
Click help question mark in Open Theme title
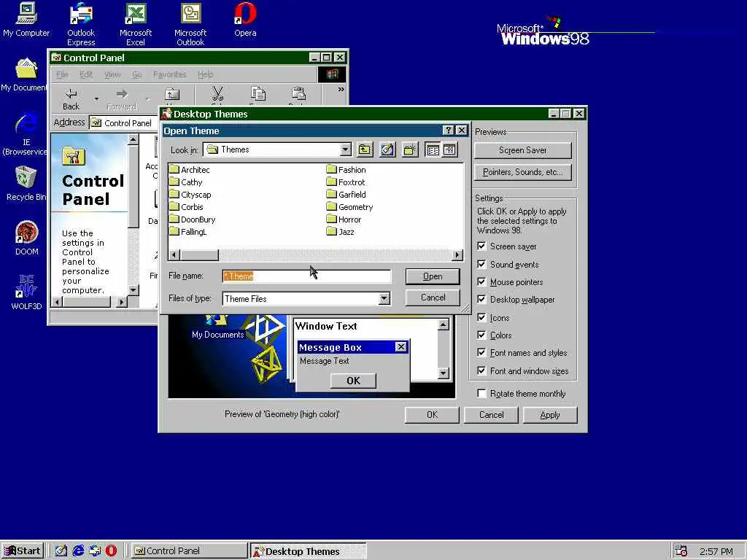pyautogui.click(x=448, y=131)
